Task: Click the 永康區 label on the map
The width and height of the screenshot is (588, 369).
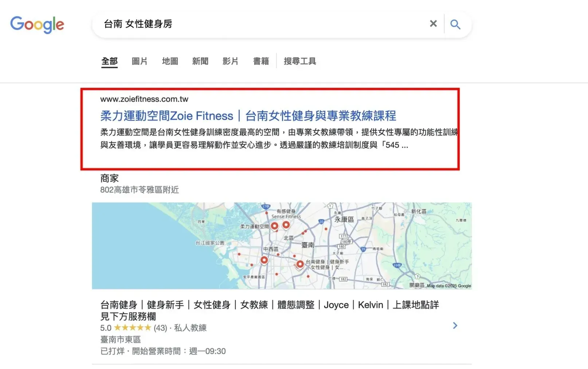Action: tap(344, 219)
